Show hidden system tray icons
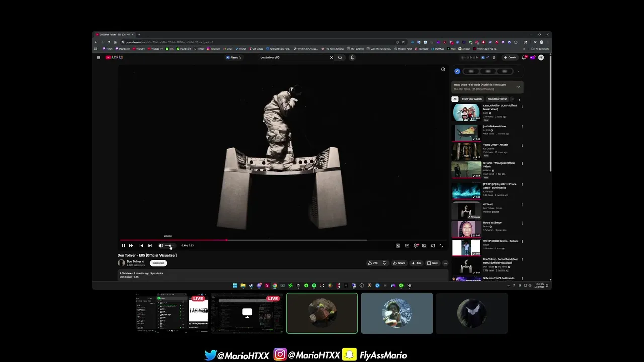Viewport: 644px width, 362px height. click(x=508, y=286)
